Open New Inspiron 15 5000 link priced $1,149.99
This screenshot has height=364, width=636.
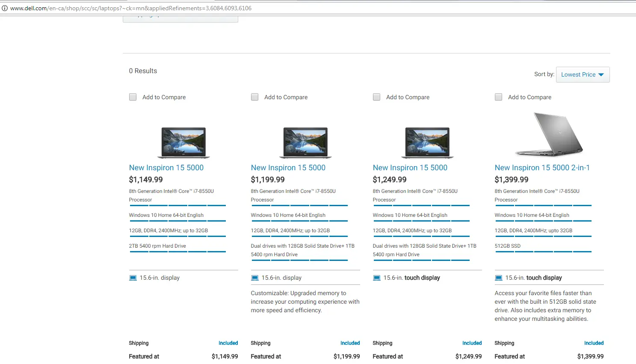[166, 168]
